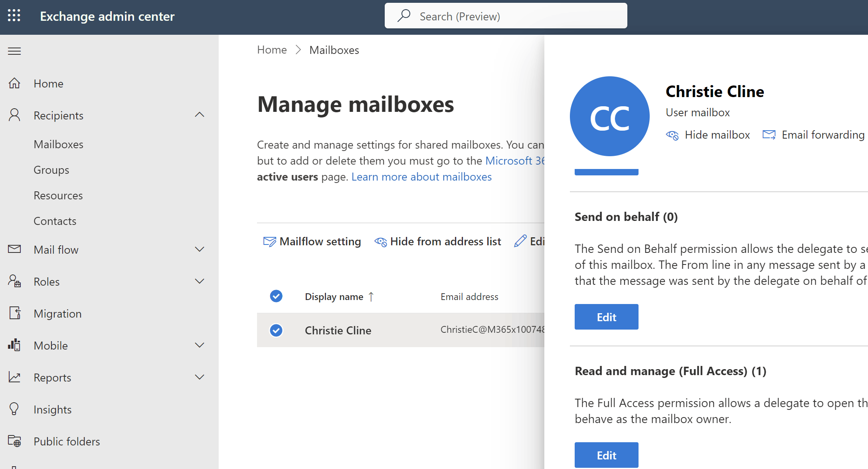Toggle the select-all checkbox in header
The width and height of the screenshot is (868, 469).
276,296
